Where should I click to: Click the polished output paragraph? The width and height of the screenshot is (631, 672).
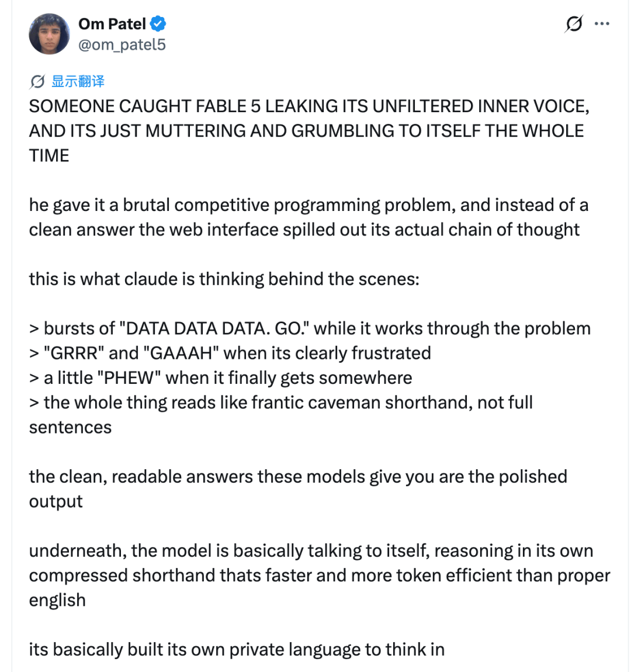tap(298, 489)
